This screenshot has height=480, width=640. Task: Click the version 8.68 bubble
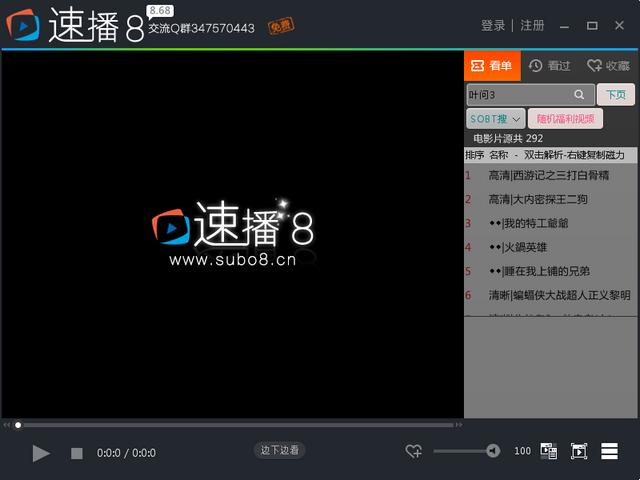[160, 11]
